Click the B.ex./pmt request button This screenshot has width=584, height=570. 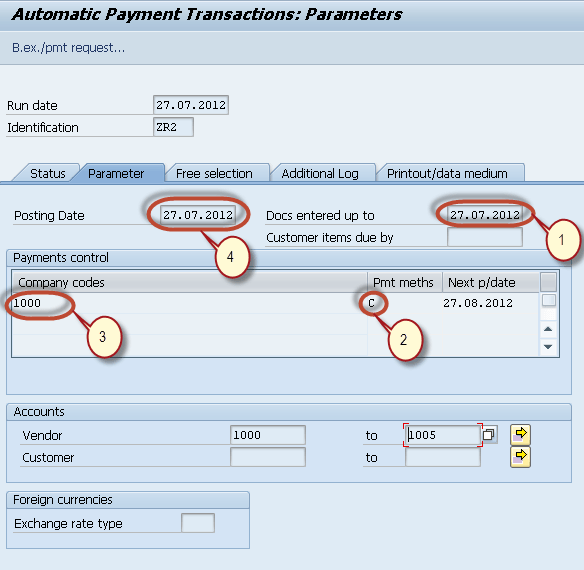click(x=69, y=48)
